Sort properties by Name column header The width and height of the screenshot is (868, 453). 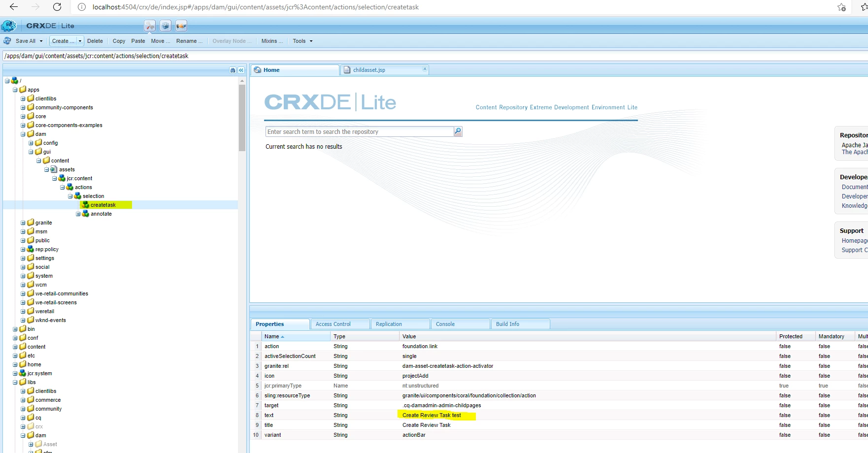click(296, 336)
